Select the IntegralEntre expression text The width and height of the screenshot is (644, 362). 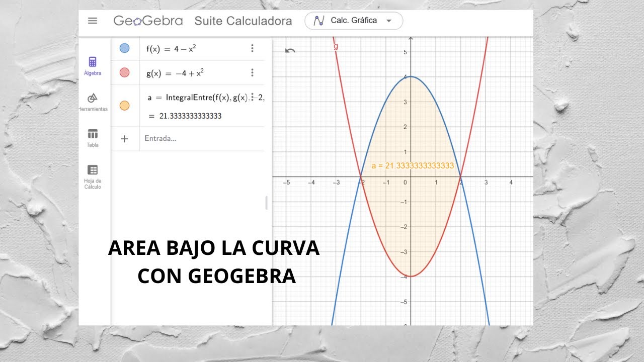coord(206,98)
